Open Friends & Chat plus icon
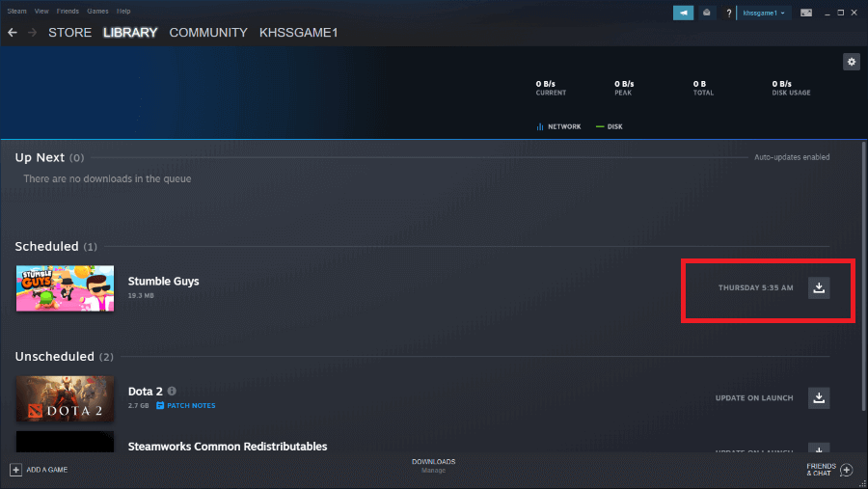This screenshot has height=489, width=868. click(x=847, y=470)
